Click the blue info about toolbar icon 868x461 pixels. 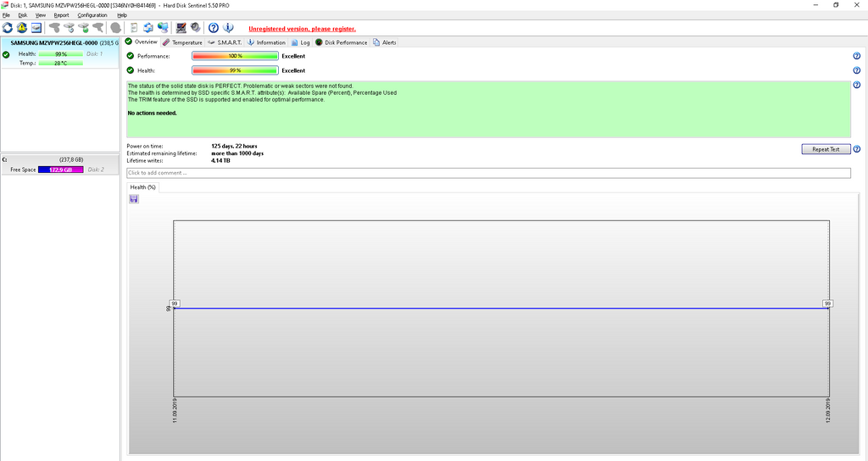click(228, 28)
